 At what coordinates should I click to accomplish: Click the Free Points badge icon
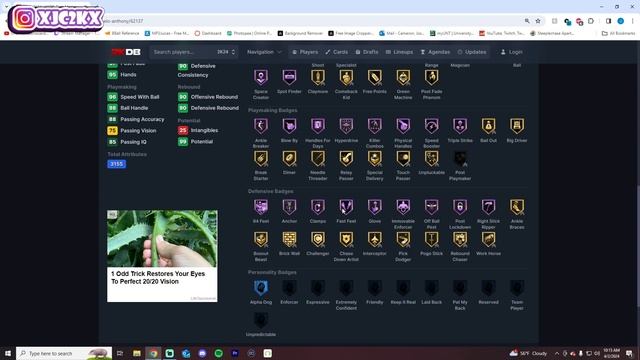tap(375, 77)
